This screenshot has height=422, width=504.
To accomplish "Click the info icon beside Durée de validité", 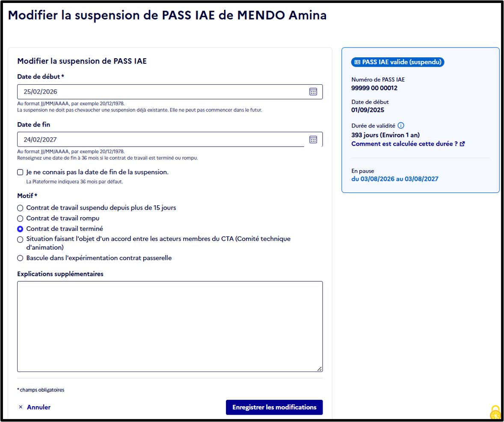I will [x=401, y=126].
